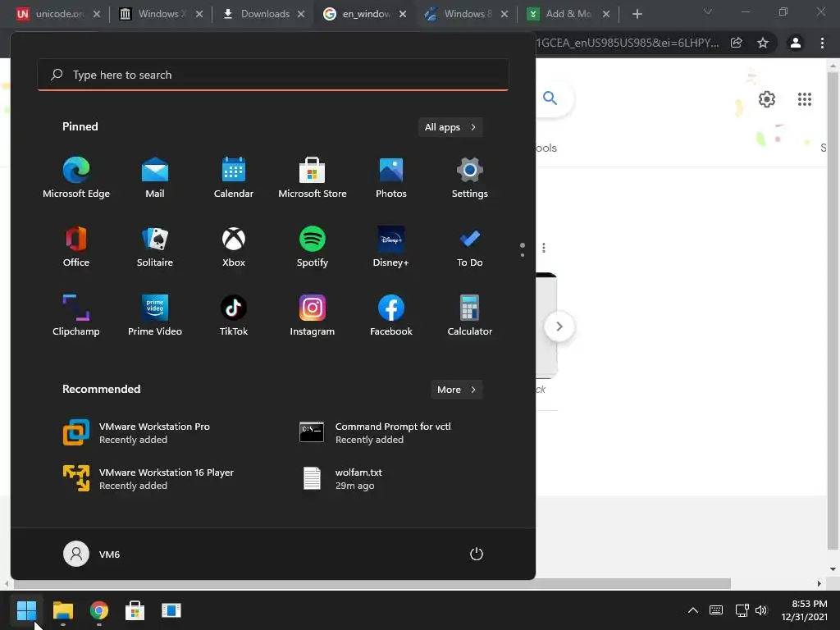The width and height of the screenshot is (840, 630).
Task: Click the pinned apps page dots
Action: [x=523, y=249]
